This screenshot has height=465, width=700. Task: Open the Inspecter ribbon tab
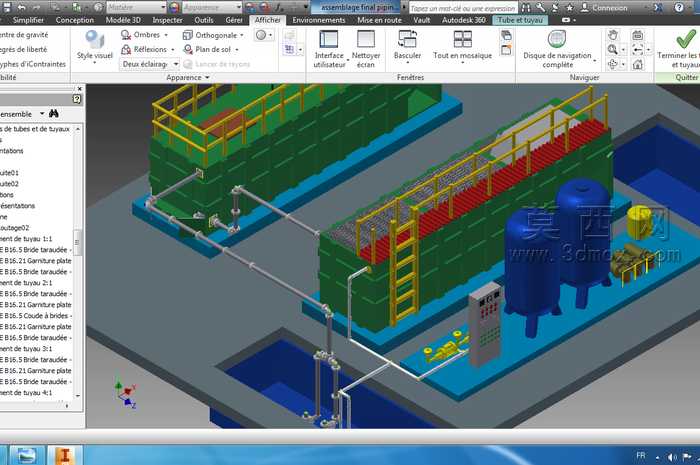(x=167, y=20)
